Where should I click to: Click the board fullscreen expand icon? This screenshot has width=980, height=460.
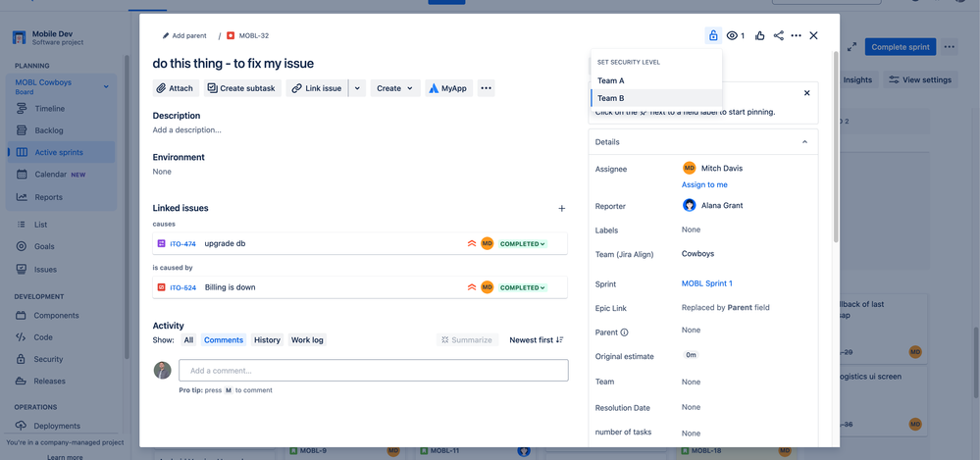click(x=851, y=47)
